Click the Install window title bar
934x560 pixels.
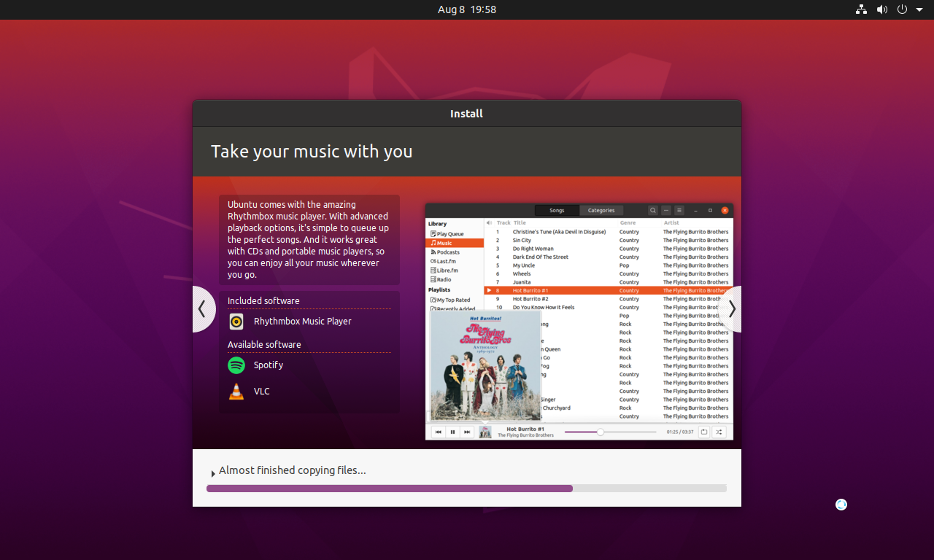(467, 114)
